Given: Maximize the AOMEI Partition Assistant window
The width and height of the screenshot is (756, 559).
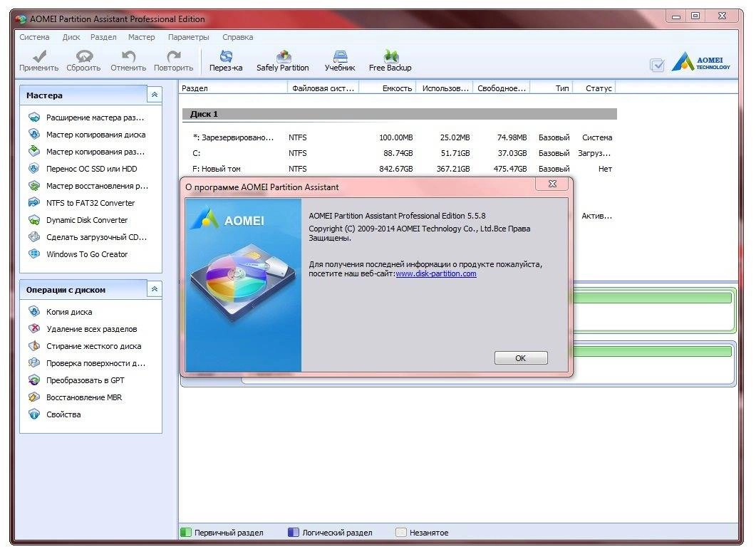Looking at the screenshot, I should (x=695, y=16).
